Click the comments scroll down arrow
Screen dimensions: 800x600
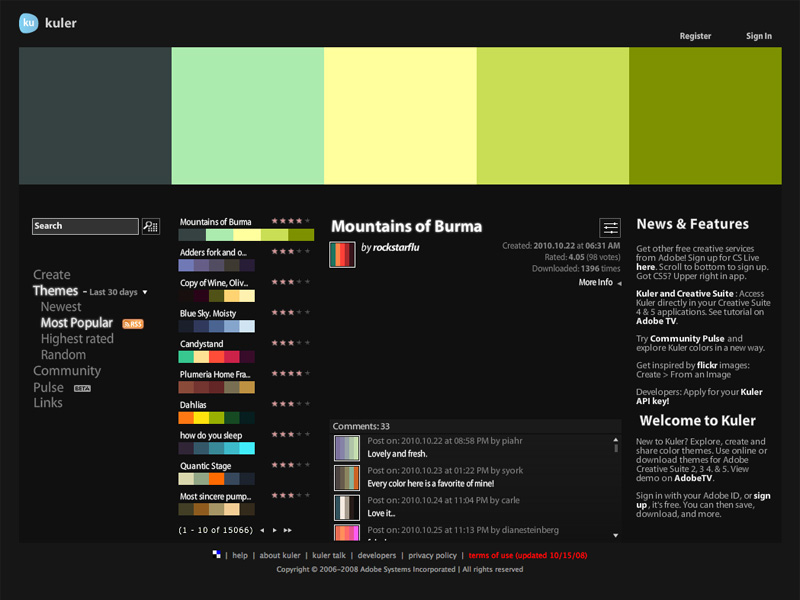point(616,535)
